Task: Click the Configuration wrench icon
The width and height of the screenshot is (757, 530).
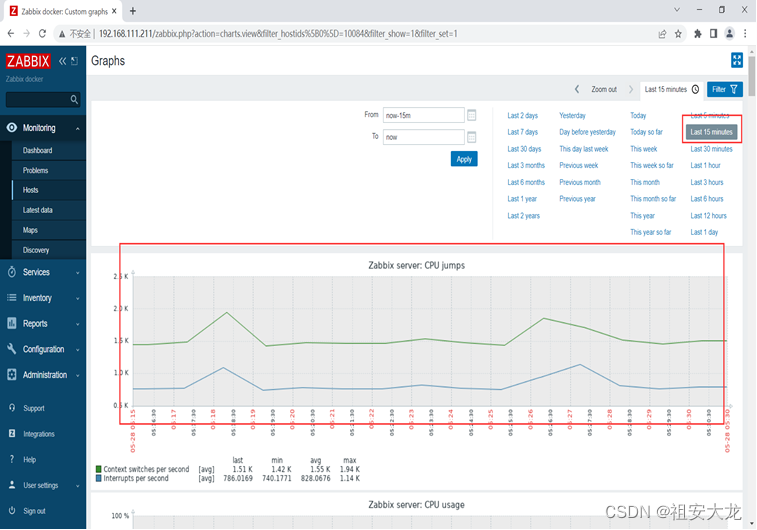Action: 12,349
